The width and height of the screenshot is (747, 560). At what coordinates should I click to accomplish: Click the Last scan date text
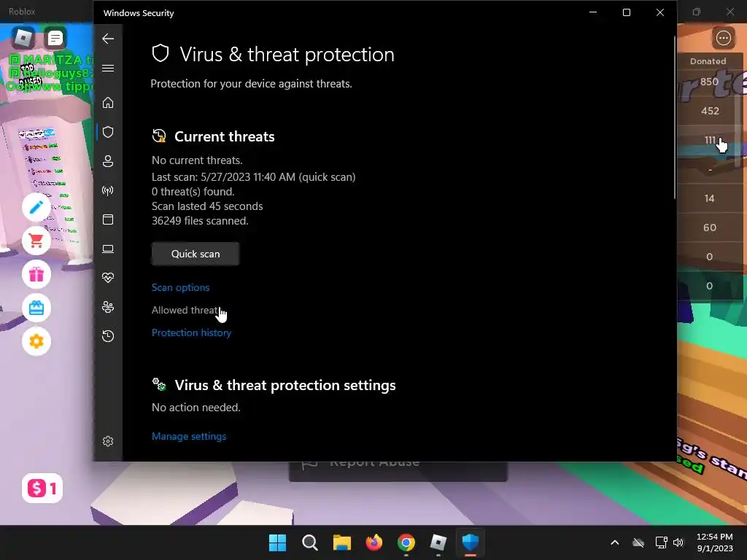click(x=253, y=177)
